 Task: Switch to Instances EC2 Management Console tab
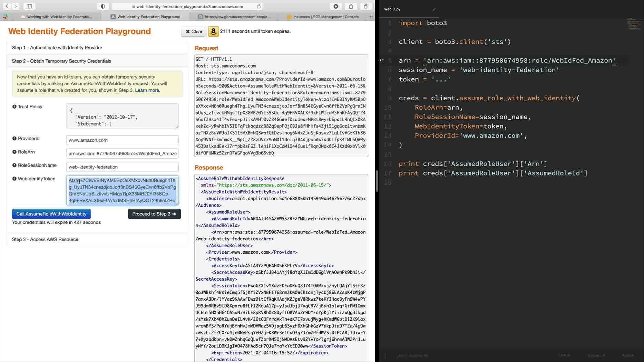coord(325,17)
